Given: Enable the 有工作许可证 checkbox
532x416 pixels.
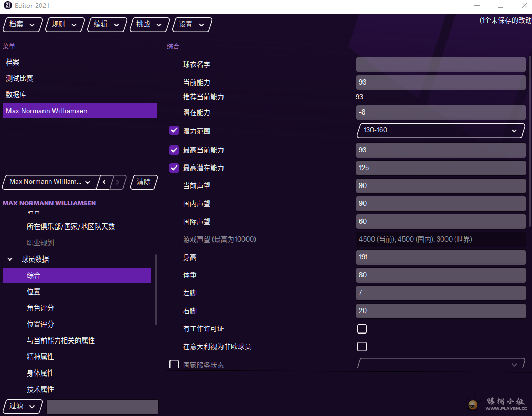Looking at the screenshot, I should 361,329.
